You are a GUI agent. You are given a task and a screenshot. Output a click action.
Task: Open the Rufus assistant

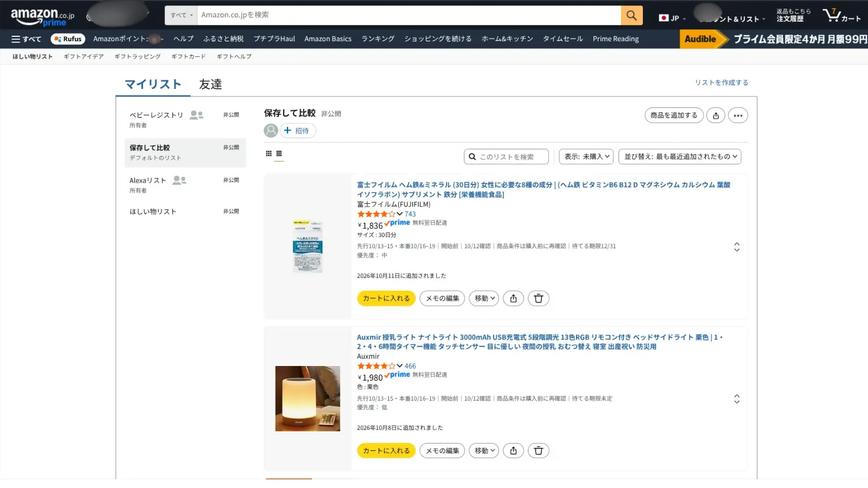68,39
